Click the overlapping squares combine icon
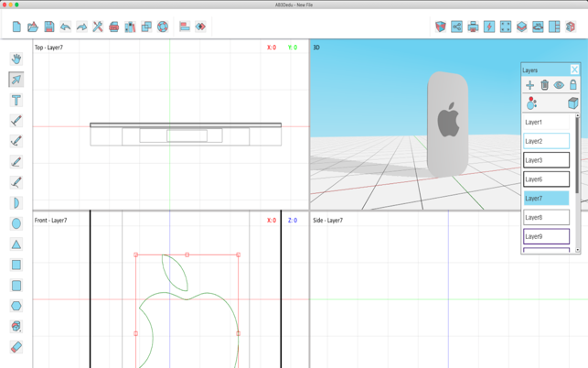Screen dimensions: 588x368 point(146,27)
